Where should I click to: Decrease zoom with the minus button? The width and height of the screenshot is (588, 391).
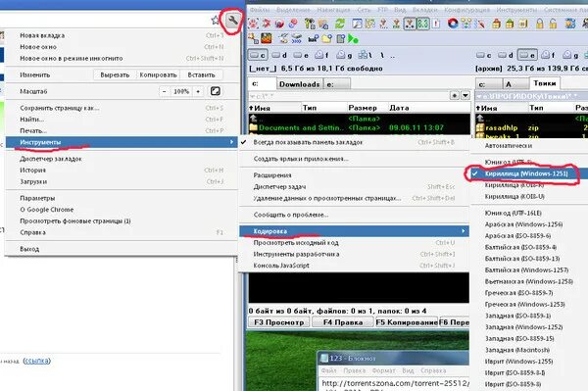click(165, 91)
